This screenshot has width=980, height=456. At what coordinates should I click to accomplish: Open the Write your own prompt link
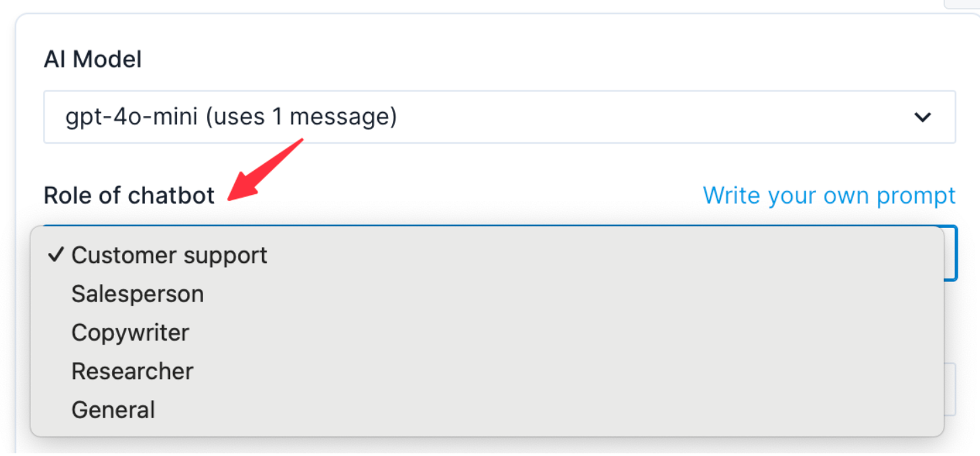click(x=829, y=196)
